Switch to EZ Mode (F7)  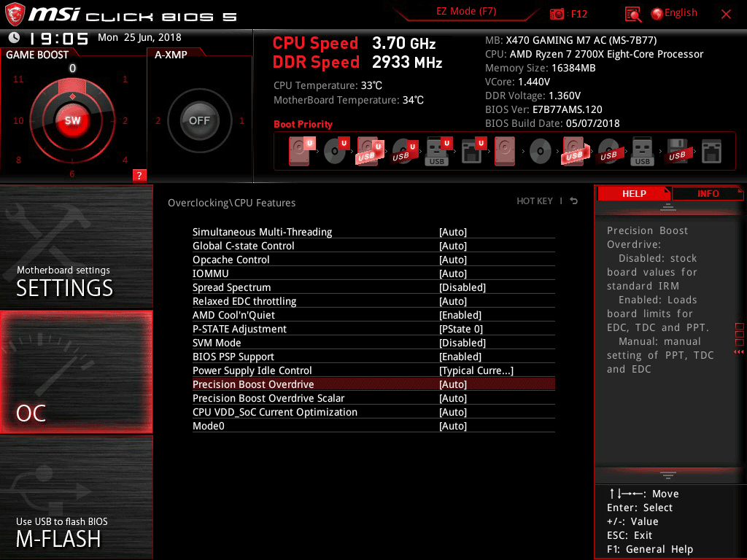[466, 11]
